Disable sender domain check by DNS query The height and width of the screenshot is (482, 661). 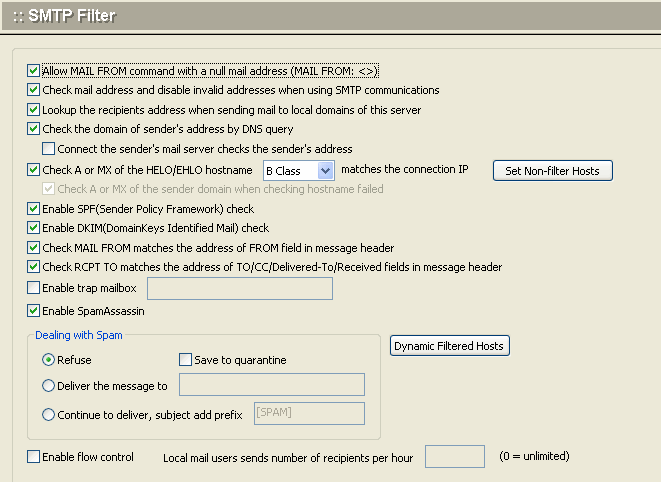coord(34,129)
